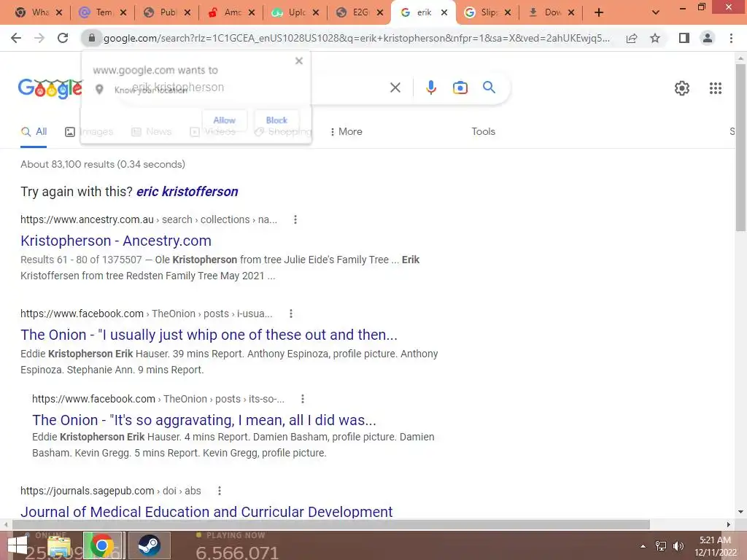Image resolution: width=747 pixels, height=560 pixels.
Task: Submit search with magnifying glass
Action: (489, 87)
